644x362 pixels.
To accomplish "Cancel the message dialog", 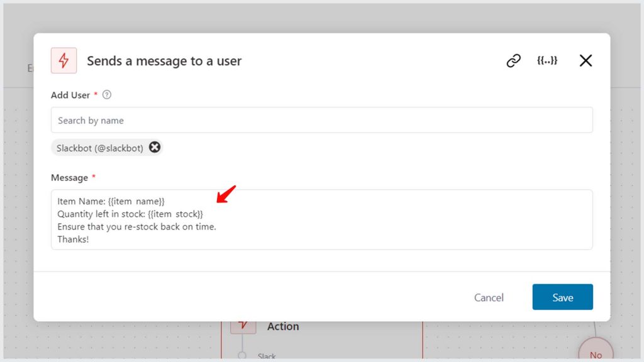I will pos(489,297).
